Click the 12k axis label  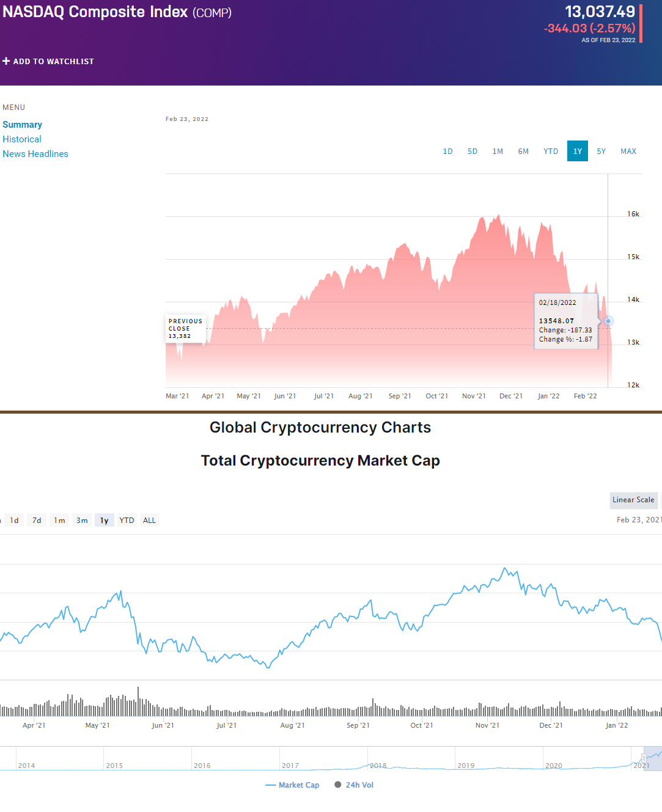point(633,385)
